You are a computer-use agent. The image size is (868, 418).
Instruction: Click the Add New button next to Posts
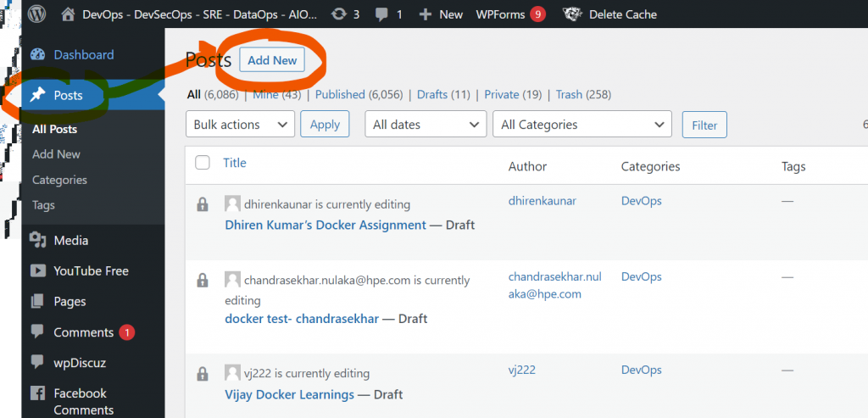tap(272, 60)
